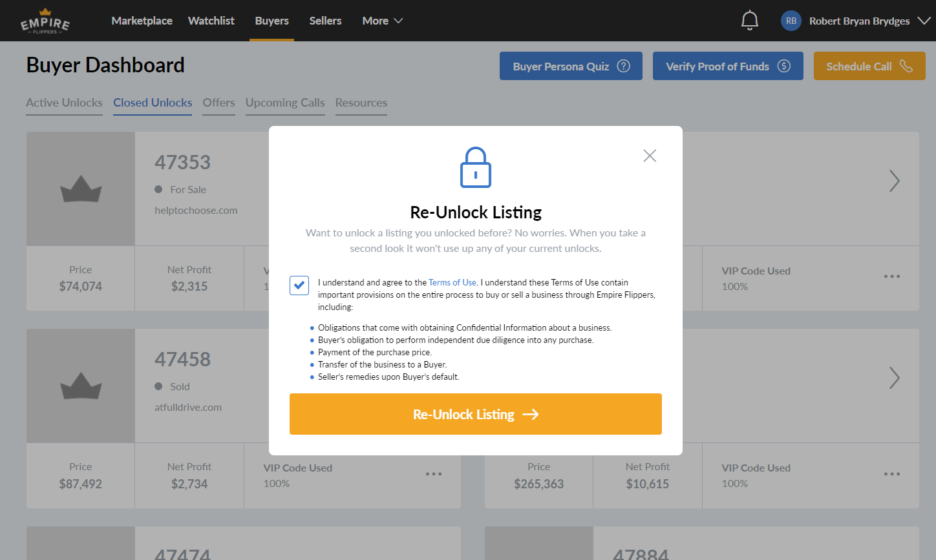This screenshot has height=560, width=936.
Task: Open options menu in top right listing card
Action: pyautogui.click(x=892, y=276)
